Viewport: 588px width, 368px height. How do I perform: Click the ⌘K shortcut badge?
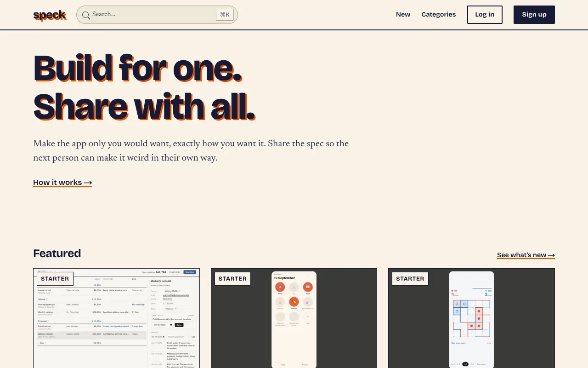pyautogui.click(x=225, y=15)
